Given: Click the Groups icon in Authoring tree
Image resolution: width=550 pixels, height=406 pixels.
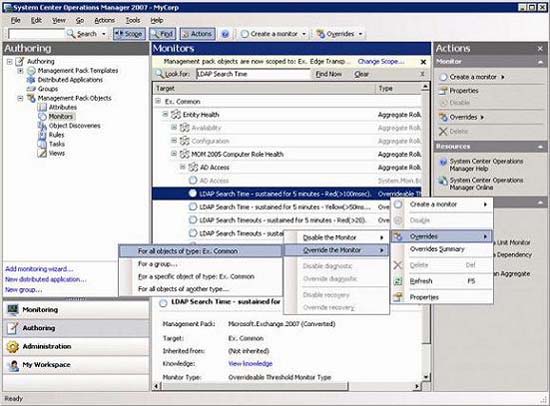Looking at the screenshot, I should (31, 89).
